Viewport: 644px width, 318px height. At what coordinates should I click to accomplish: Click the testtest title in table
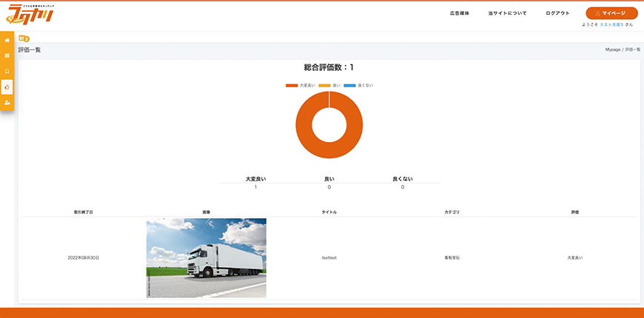[329, 257]
